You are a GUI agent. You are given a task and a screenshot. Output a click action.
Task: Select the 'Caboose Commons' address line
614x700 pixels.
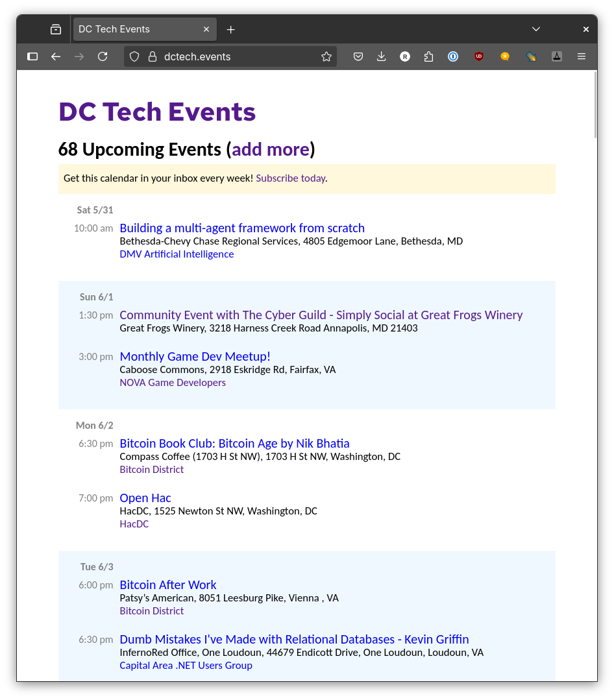click(228, 370)
